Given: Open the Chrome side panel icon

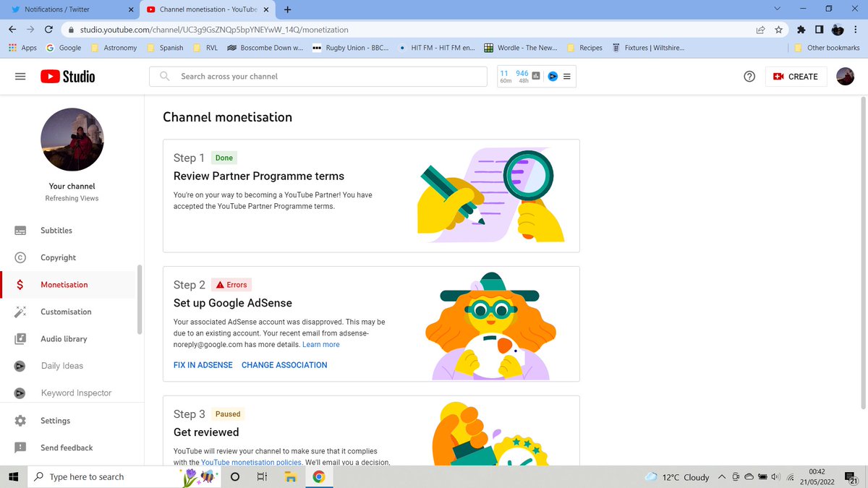Looking at the screenshot, I should pyautogui.click(x=819, y=30).
